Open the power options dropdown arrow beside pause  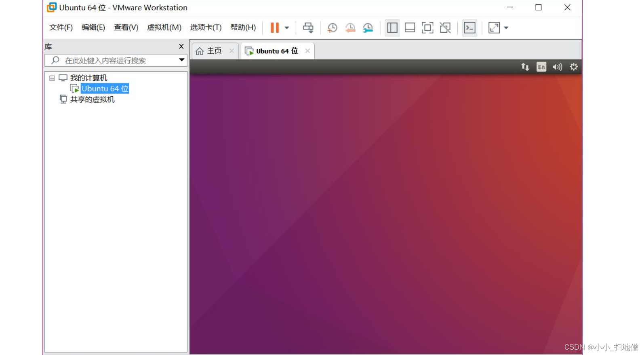tap(287, 28)
